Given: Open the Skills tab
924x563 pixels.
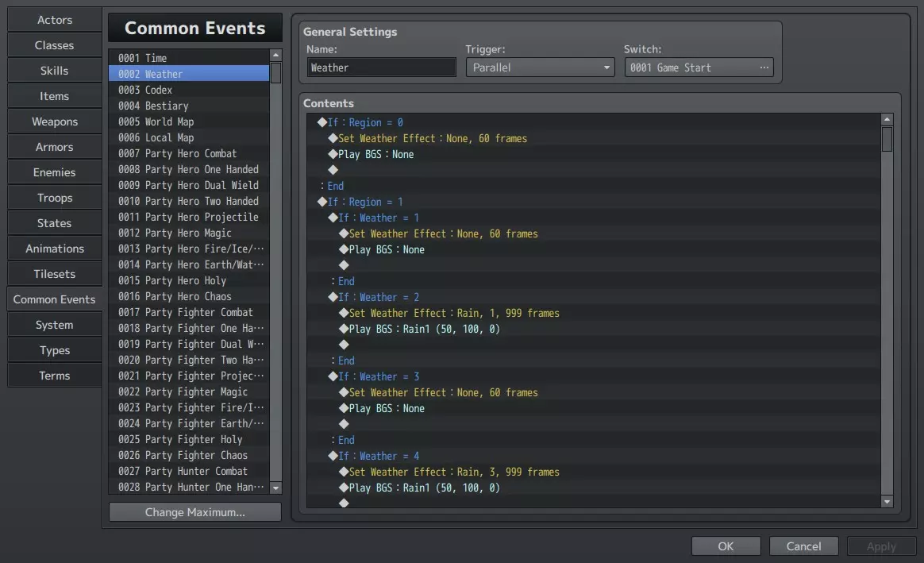Looking at the screenshot, I should point(54,70).
